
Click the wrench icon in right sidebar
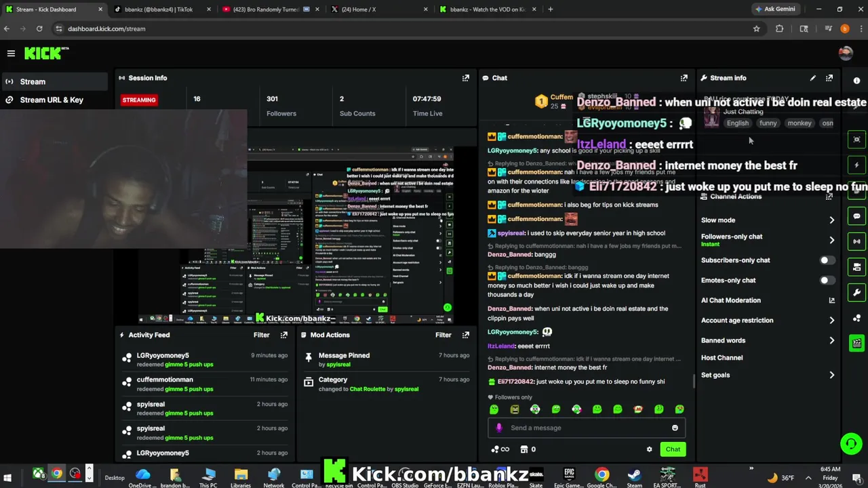[856, 292]
